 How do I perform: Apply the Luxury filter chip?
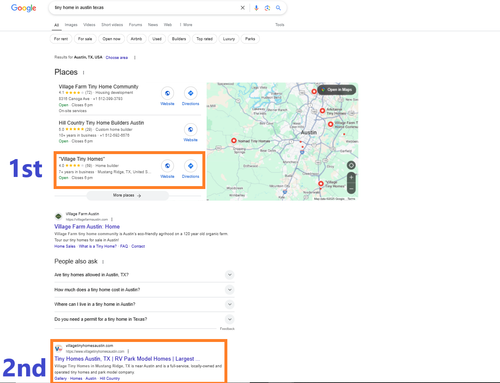coord(229,39)
